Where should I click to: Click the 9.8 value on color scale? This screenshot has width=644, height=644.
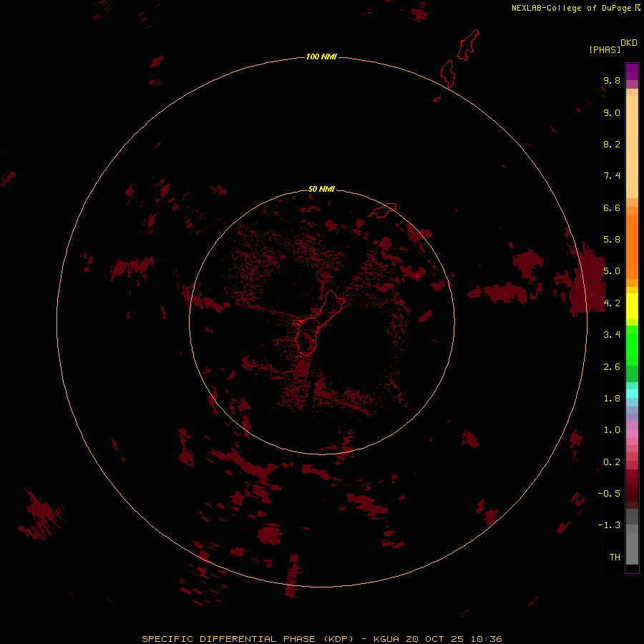click(x=612, y=80)
